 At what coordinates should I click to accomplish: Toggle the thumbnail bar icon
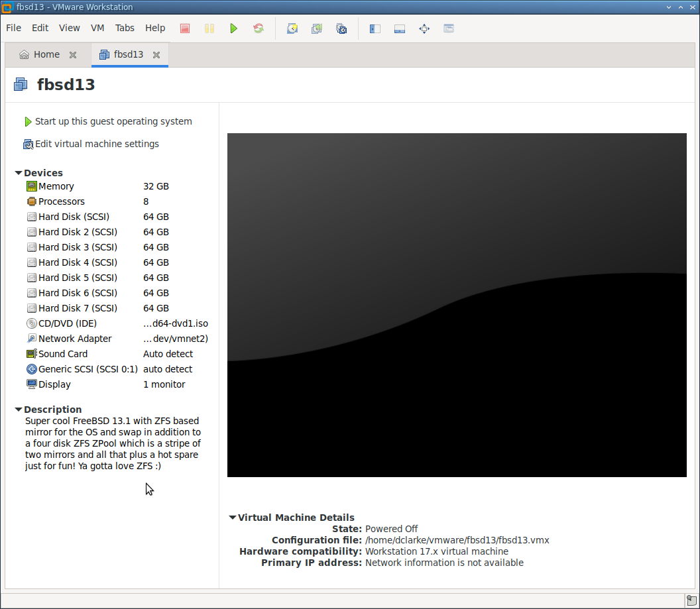(400, 28)
